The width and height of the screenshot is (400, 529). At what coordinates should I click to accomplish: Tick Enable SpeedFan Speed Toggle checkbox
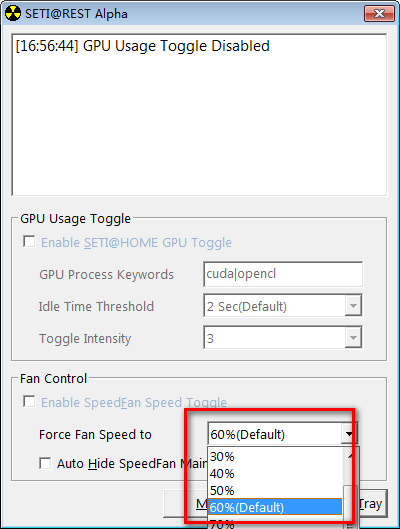[29, 401]
